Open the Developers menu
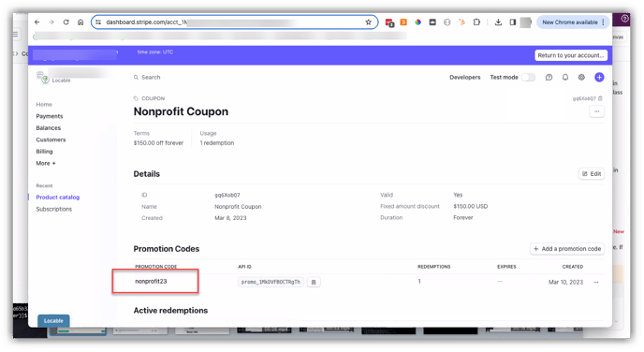Screen dimensions: 644x352 point(464,77)
